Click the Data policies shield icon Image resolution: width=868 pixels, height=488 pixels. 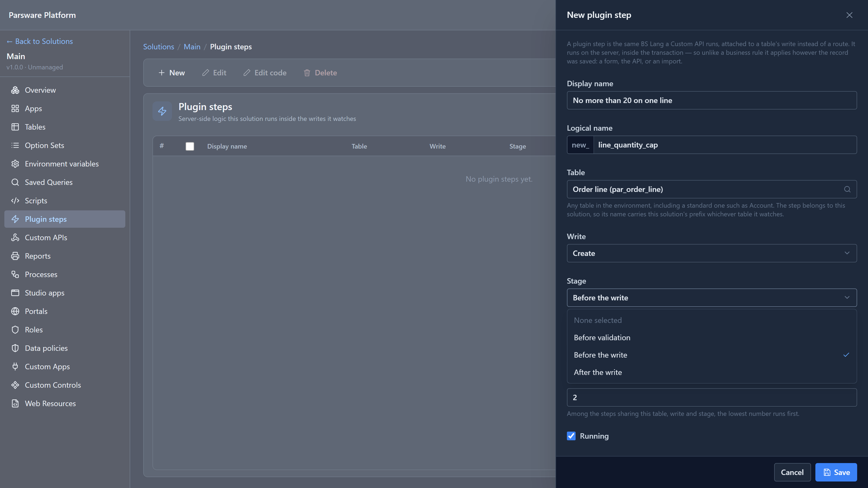[15, 348]
